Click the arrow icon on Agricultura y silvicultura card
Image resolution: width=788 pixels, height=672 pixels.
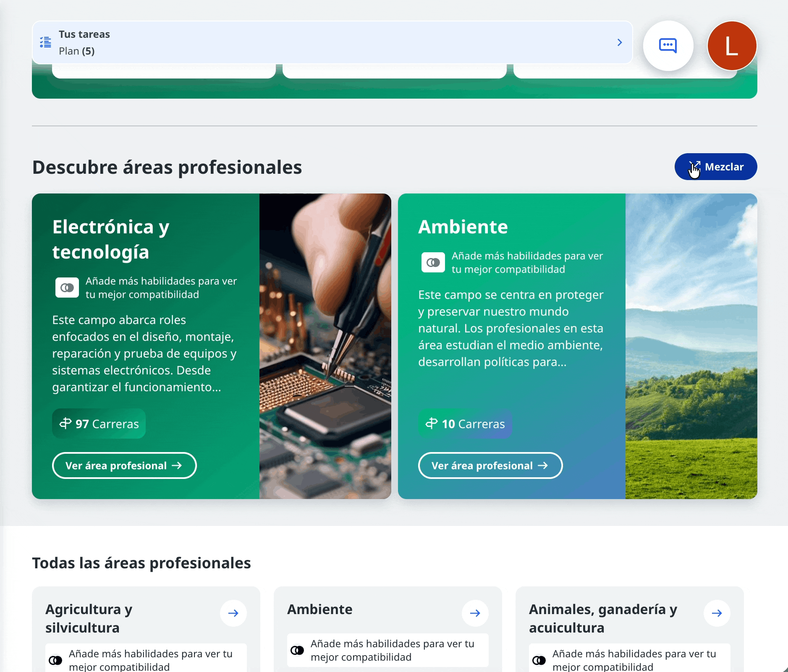coord(233,613)
